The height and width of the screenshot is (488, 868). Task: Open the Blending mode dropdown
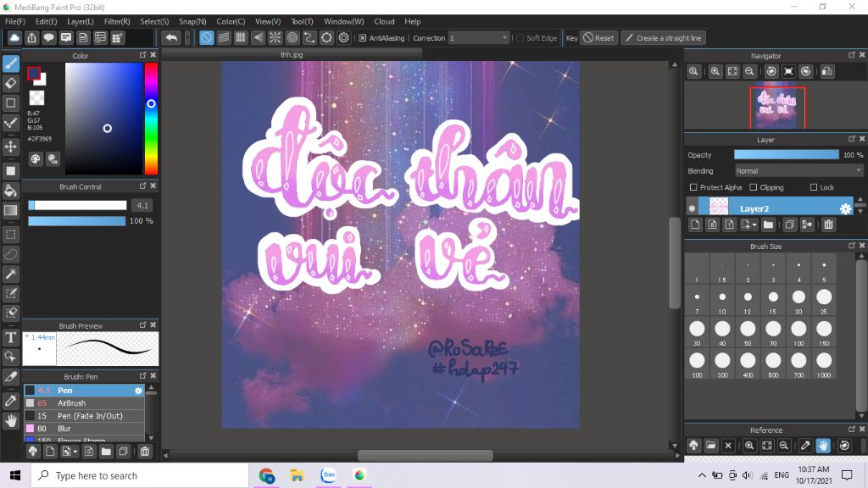pyautogui.click(x=798, y=171)
